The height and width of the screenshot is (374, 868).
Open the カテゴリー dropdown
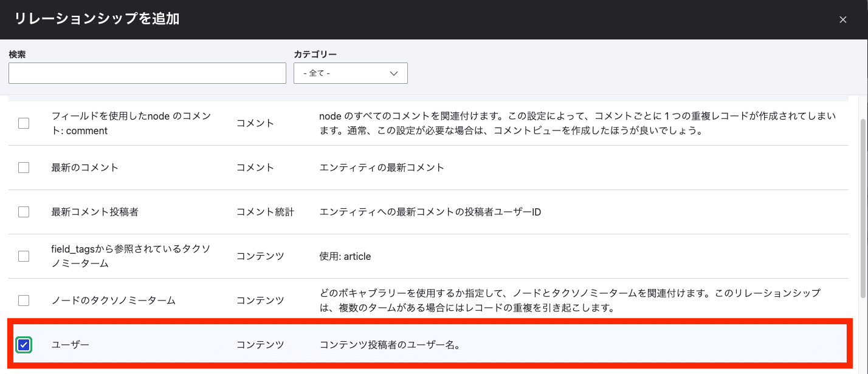coord(350,73)
